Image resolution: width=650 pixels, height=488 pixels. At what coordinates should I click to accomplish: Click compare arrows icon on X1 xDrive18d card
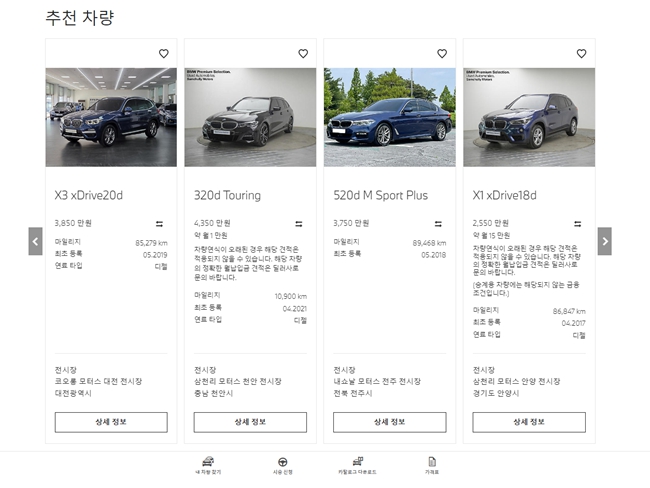click(x=577, y=224)
